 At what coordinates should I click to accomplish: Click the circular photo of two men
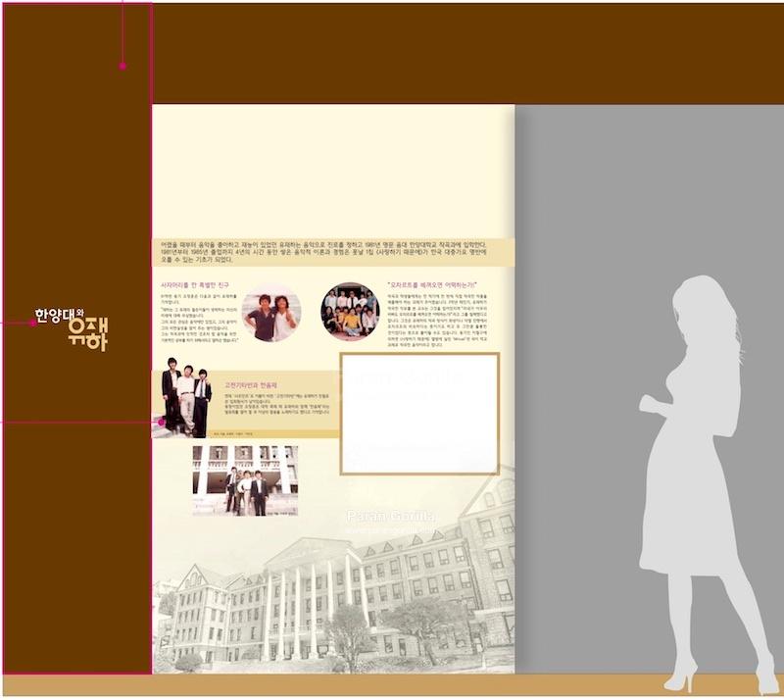pyautogui.click(x=270, y=314)
